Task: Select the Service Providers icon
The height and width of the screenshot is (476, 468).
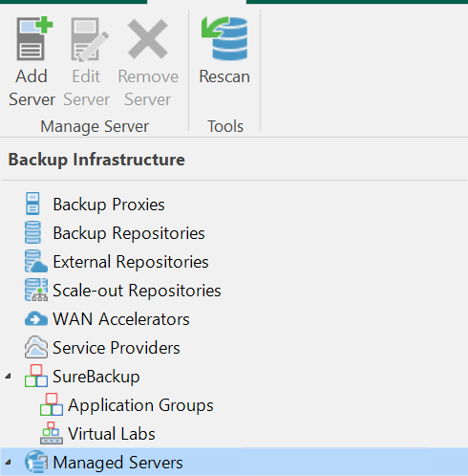Action: 36,347
